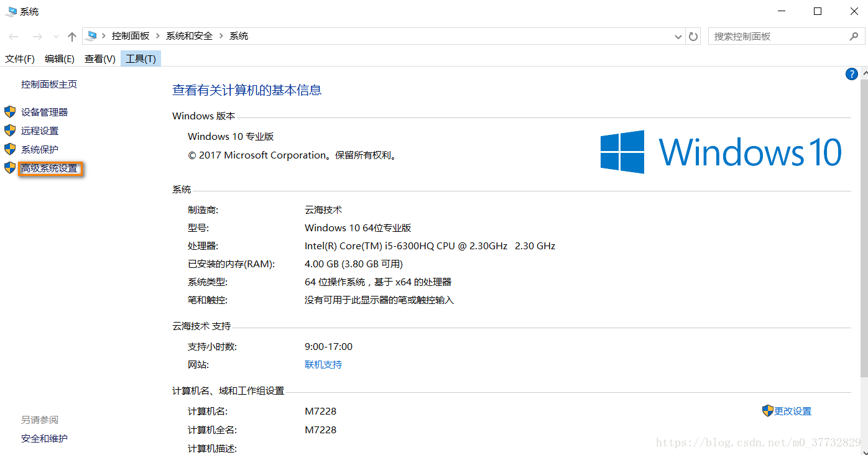Image resolution: width=868 pixels, height=455 pixels.
Task: Click the vertical scrollbar up arrow
Action: click(x=864, y=73)
